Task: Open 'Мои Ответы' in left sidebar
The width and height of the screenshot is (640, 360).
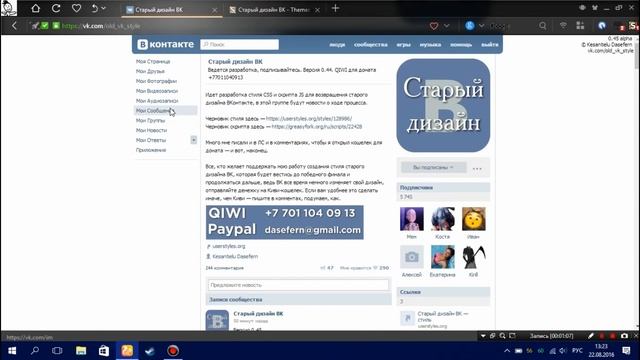Action: [151, 140]
